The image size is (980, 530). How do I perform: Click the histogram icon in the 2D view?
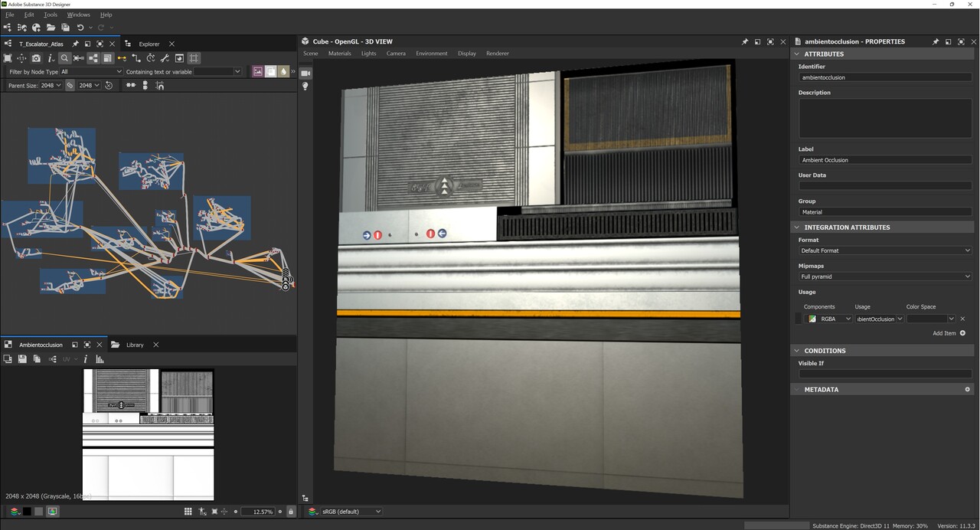(x=100, y=359)
